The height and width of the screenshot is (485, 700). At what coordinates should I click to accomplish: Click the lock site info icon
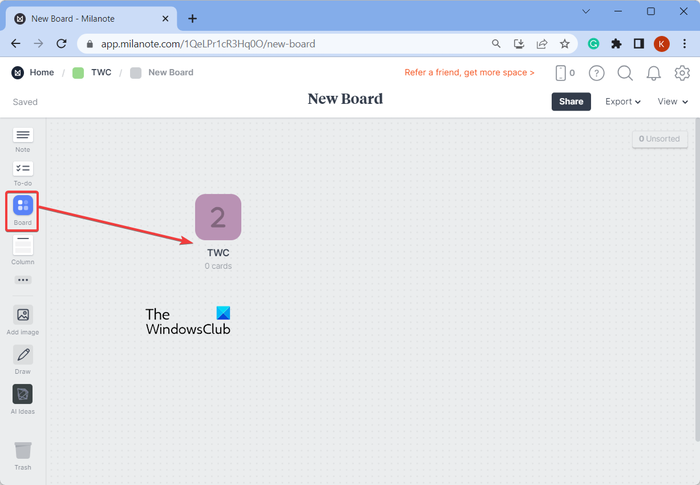[x=90, y=44]
